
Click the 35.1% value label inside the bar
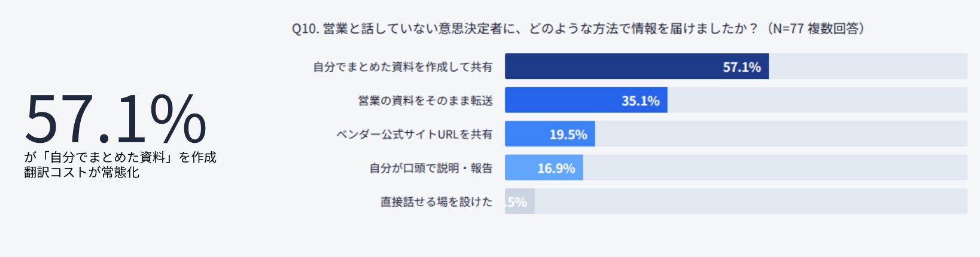tap(640, 101)
